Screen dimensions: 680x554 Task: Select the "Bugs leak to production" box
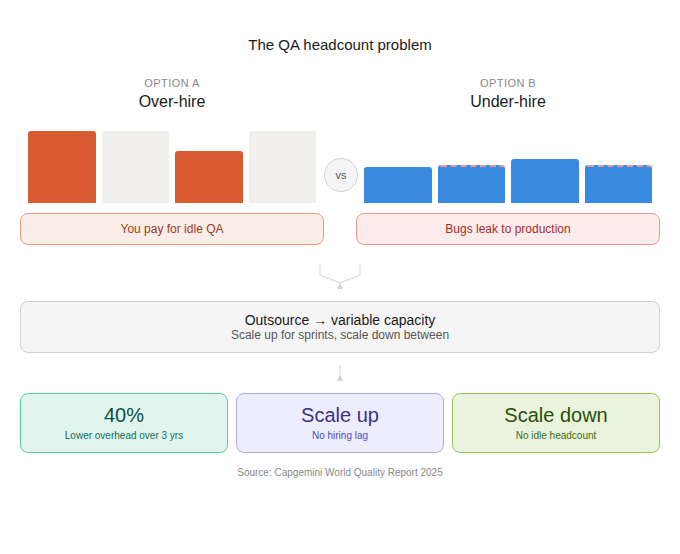point(508,229)
